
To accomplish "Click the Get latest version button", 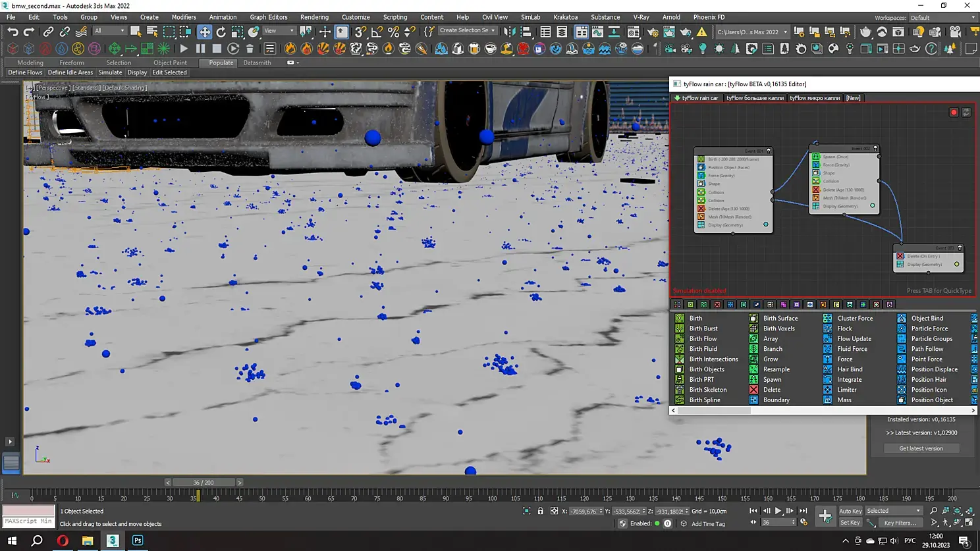I will [x=921, y=448].
